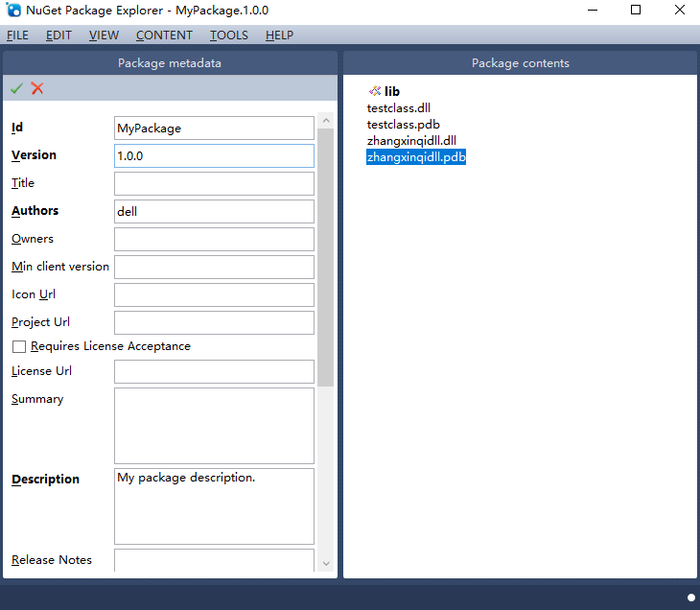Toggle Requires License Acceptance checkbox
Screen dimensions: 700x610
[19, 346]
